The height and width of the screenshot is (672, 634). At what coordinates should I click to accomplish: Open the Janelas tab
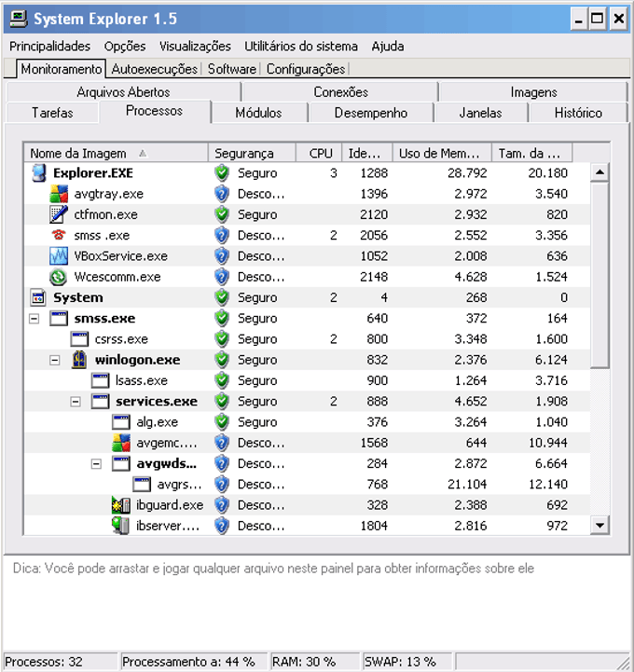480,113
